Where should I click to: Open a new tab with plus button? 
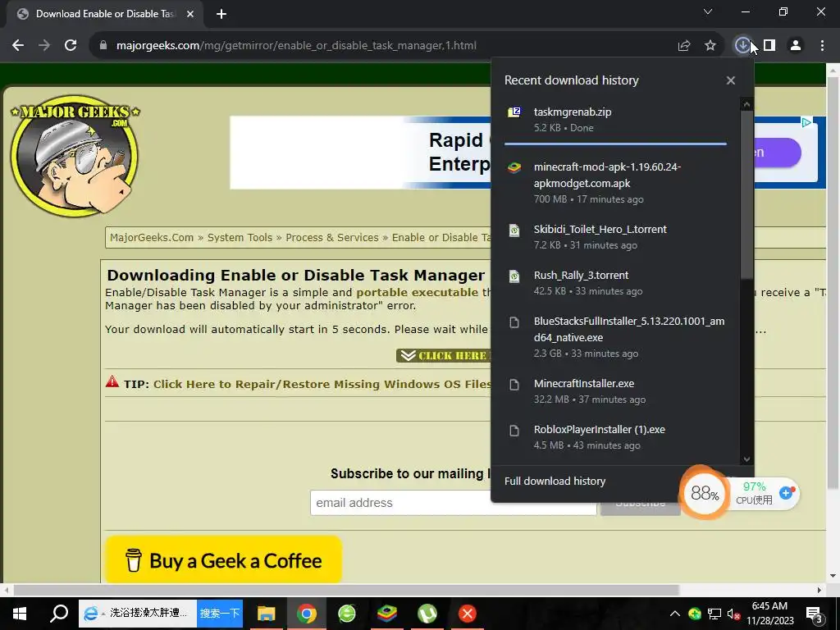221,14
